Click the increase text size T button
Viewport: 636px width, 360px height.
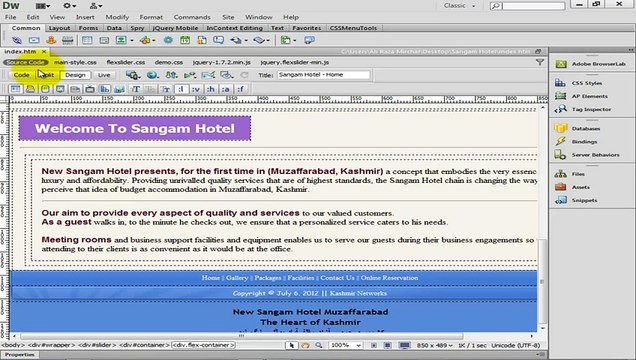tap(136, 89)
